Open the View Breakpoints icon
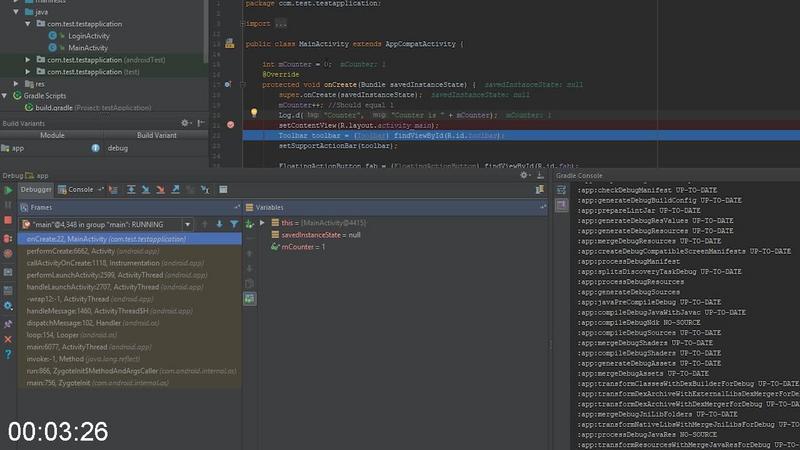 coord(8,238)
